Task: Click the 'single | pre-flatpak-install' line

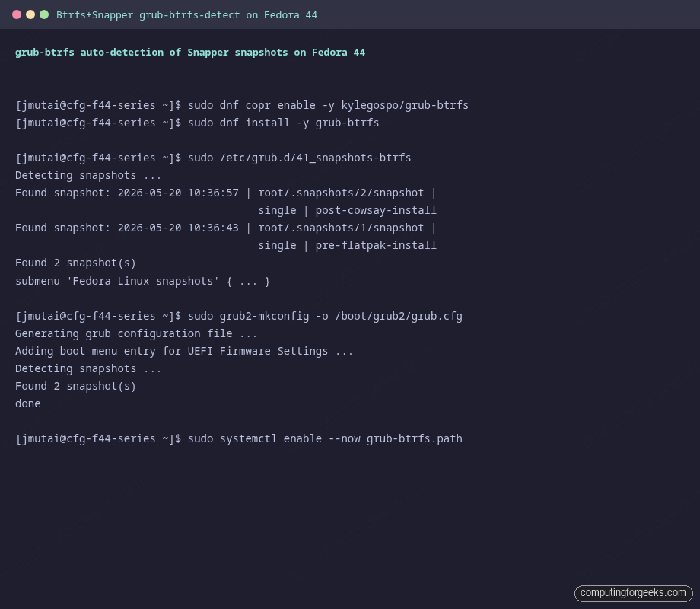Action: click(x=347, y=245)
